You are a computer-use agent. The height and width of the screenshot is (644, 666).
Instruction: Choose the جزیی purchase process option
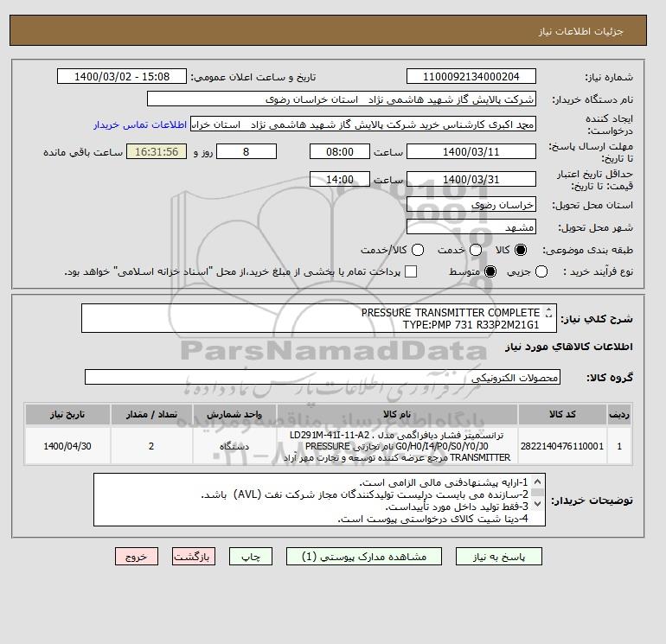point(541,271)
